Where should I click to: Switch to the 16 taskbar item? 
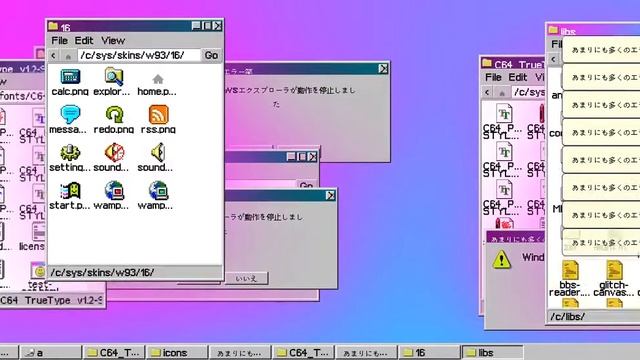click(429, 353)
